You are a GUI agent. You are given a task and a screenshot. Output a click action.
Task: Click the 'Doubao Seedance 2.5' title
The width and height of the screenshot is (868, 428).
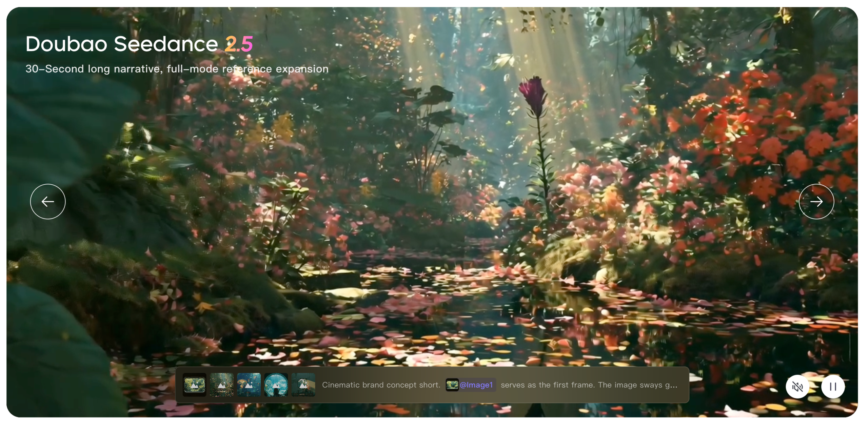(139, 44)
